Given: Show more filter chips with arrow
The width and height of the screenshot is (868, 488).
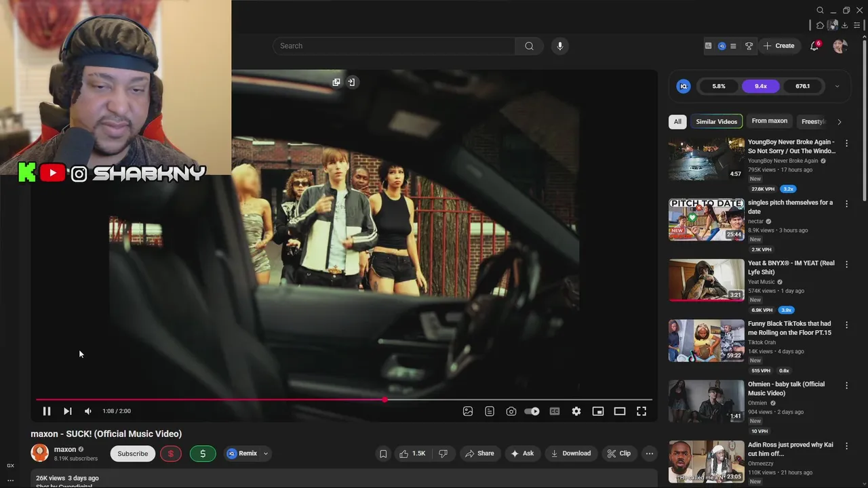Looking at the screenshot, I should click(x=839, y=122).
